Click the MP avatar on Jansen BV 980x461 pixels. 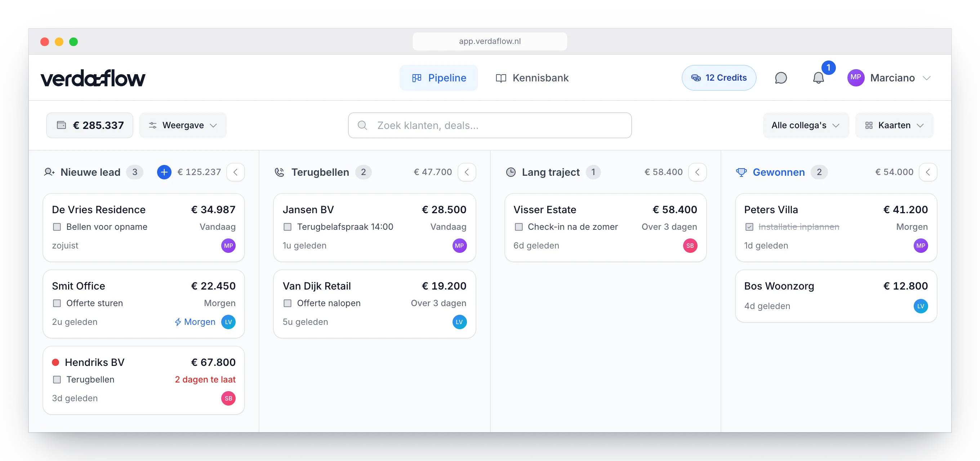click(x=459, y=246)
